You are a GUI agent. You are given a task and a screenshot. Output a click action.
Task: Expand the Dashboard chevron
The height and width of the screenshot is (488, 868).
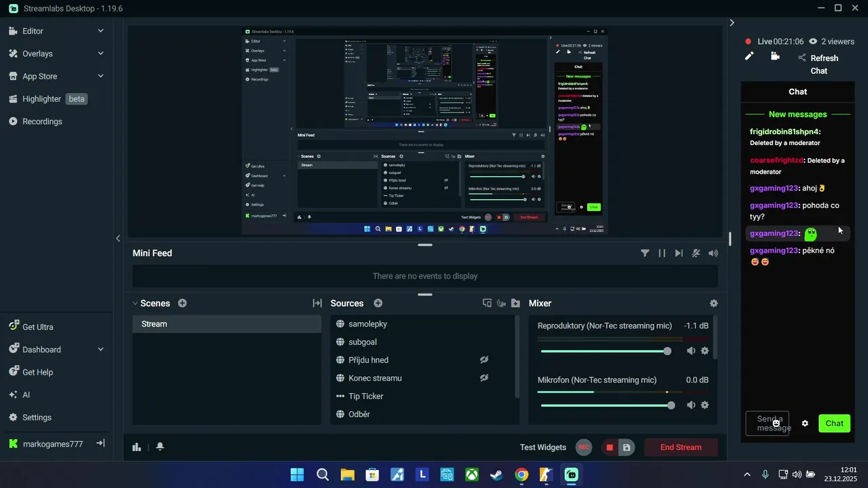pos(100,350)
